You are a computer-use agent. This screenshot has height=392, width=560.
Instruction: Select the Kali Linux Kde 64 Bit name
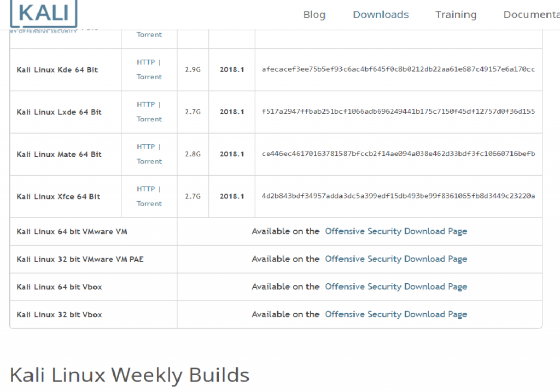pyautogui.click(x=57, y=70)
